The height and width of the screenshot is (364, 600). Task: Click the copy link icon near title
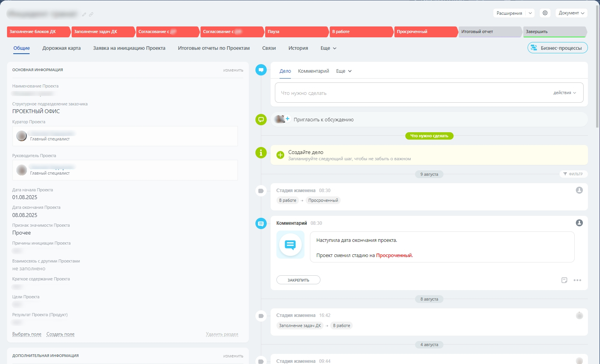tap(91, 14)
